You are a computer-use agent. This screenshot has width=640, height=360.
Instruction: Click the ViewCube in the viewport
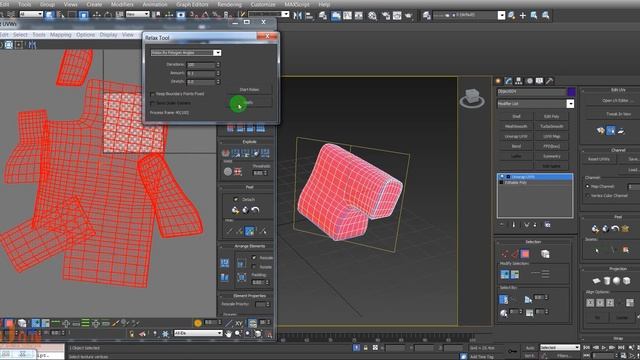click(x=472, y=98)
